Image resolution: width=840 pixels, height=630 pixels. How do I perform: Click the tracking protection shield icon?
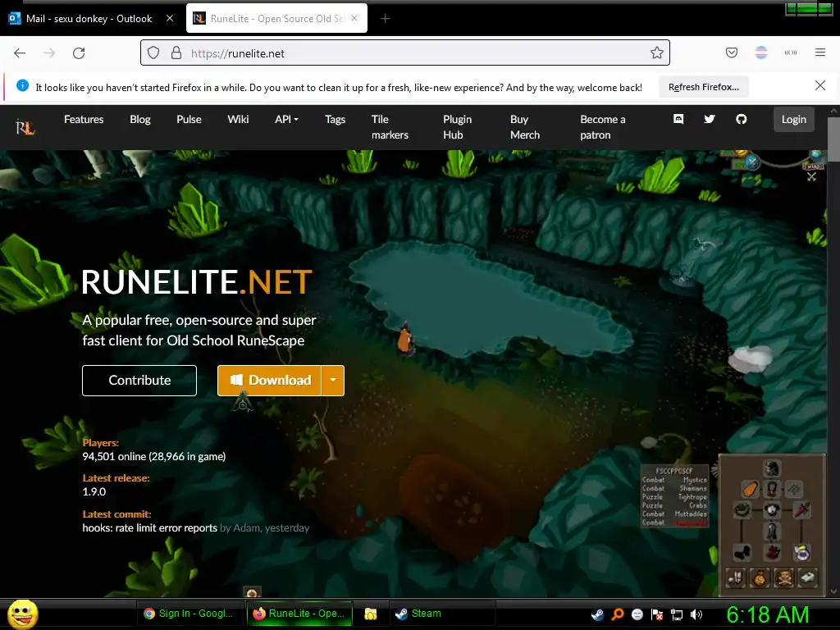pos(153,52)
